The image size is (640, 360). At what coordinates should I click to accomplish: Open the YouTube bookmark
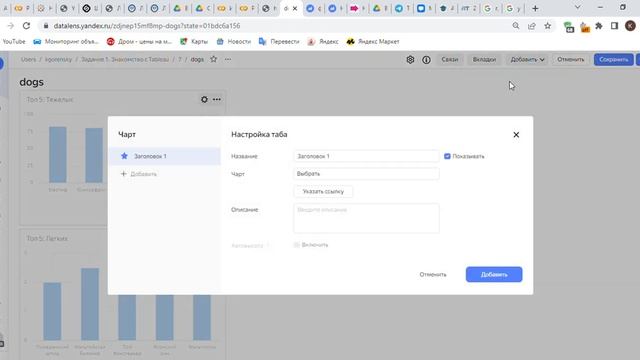tap(14, 42)
